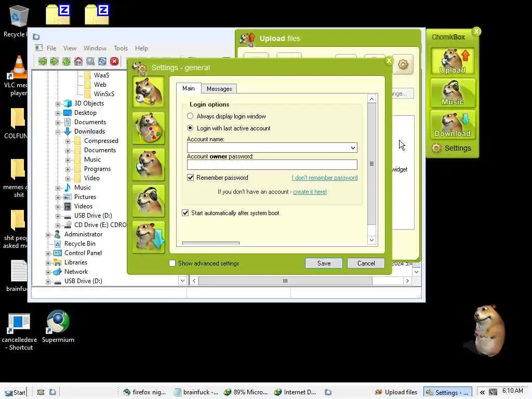Click the green Back arrow in file manager toolbar
The width and height of the screenshot is (532, 399).
(x=43, y=61)
